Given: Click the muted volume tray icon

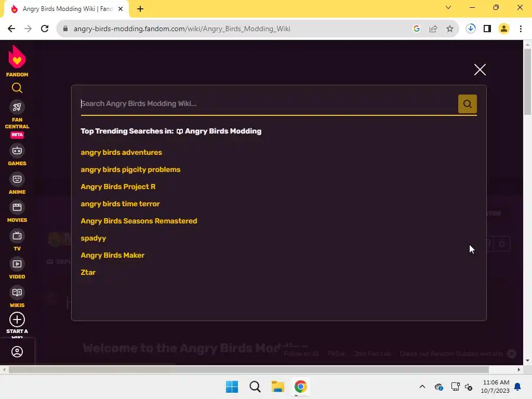Looking at the screenshot, I should (x=469, y=387).
